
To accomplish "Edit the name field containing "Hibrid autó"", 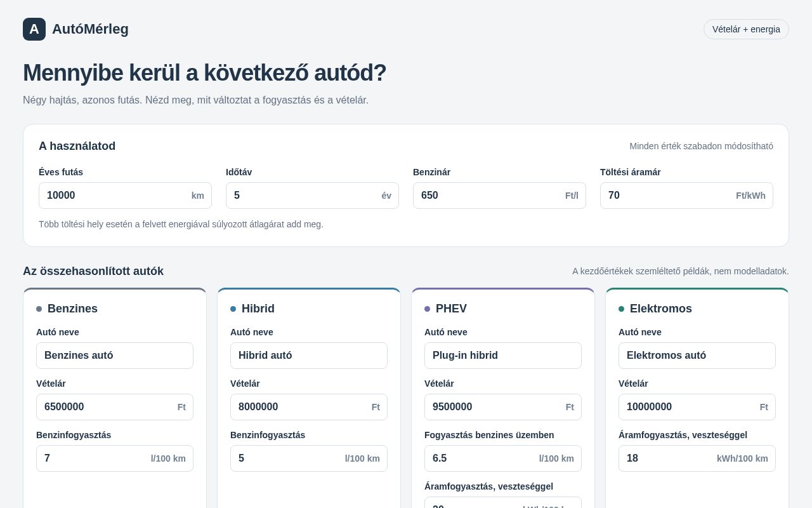I will 309,356.
